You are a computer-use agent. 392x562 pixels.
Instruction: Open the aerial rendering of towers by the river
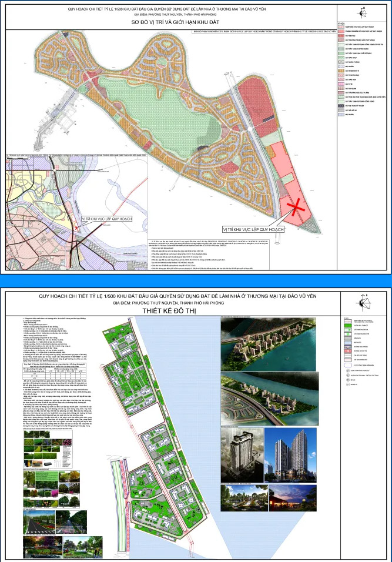point(269,344)
